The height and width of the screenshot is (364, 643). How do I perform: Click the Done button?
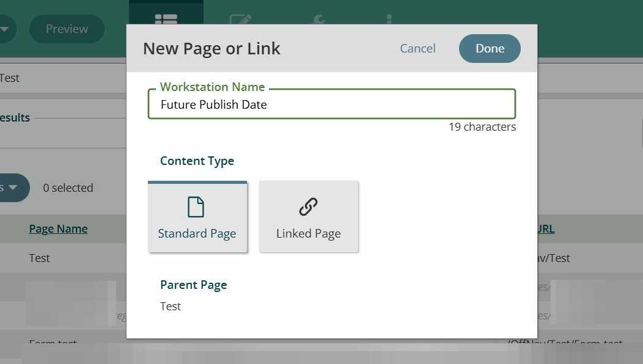click(490, 49)
